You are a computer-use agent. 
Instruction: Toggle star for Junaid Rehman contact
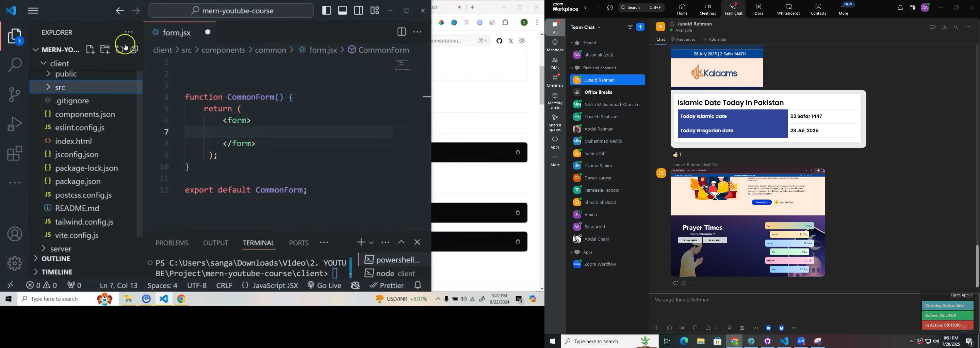point(672,23)
